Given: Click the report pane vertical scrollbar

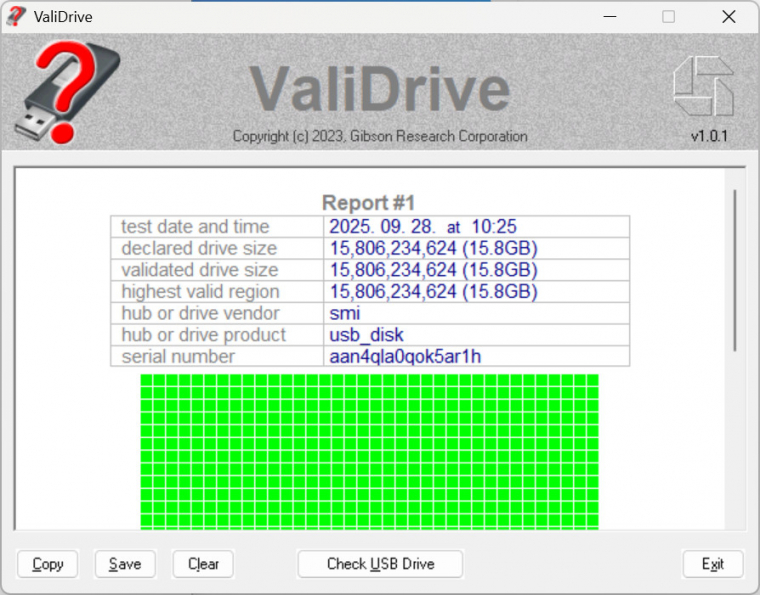Looking at the screenshot, I should pyautogui.click(x=735, y=270).
